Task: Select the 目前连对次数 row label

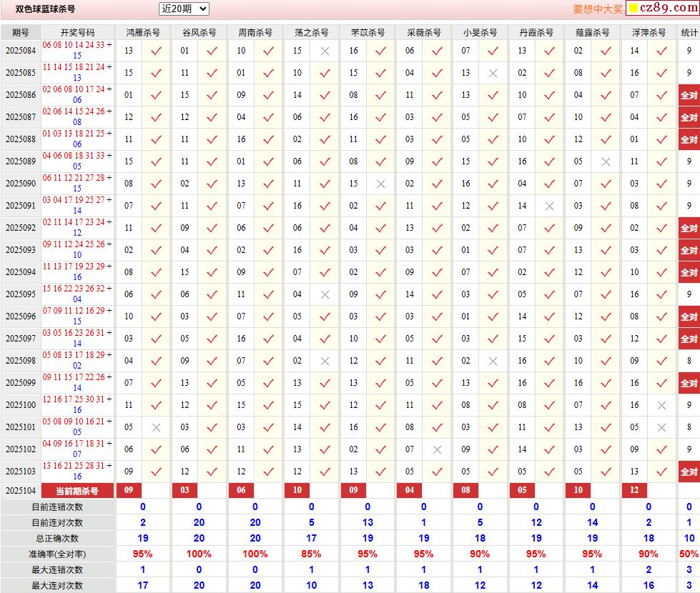Action: coord(58,522)
